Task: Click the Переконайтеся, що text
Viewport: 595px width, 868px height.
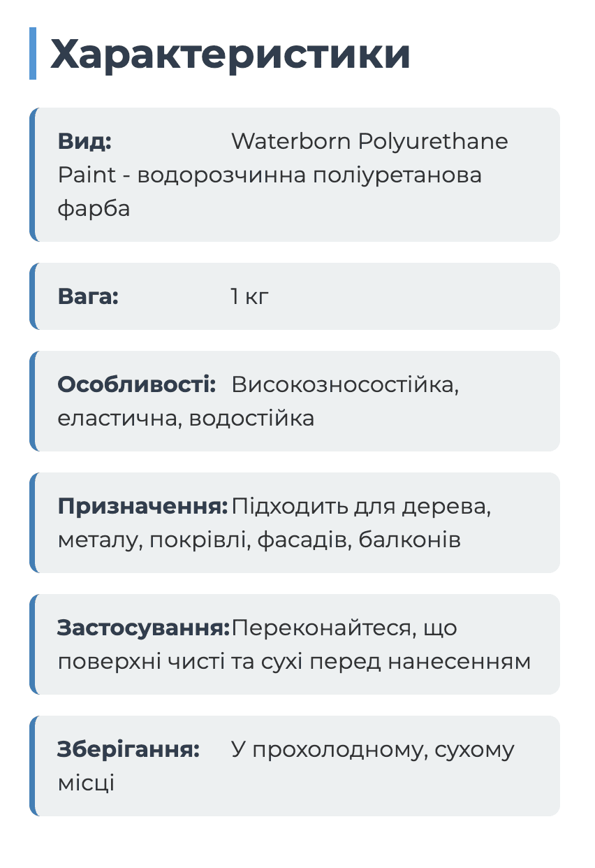Action: click(344, 628)
